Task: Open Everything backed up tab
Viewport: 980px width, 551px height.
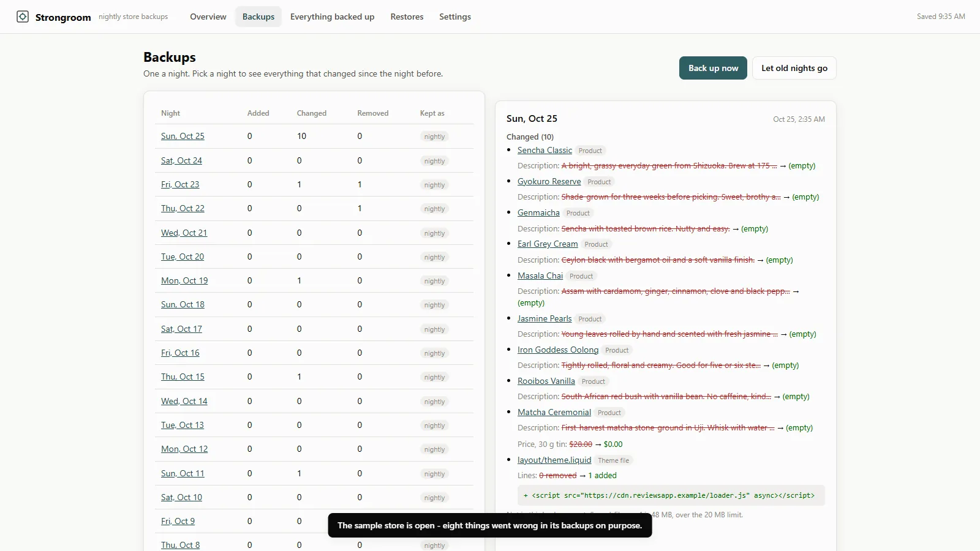Action: click(332, 17)
